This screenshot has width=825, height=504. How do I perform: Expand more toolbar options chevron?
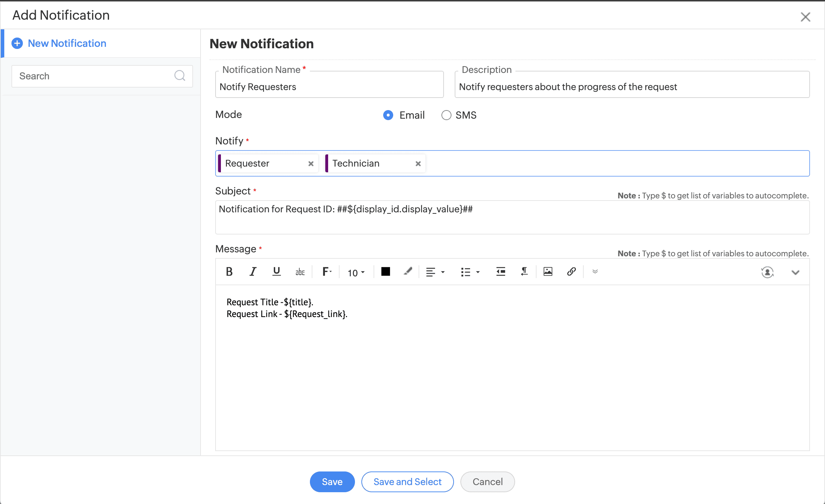[595, 272]
